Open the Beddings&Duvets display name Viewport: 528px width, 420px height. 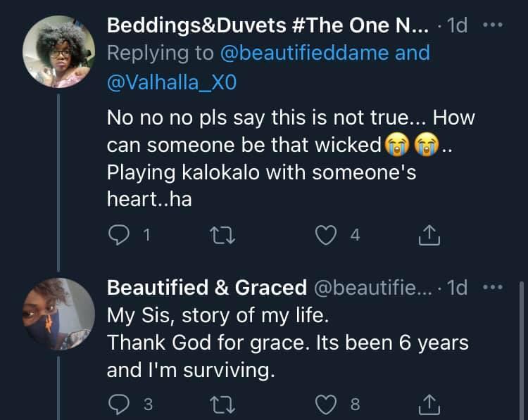pos(268,25)
